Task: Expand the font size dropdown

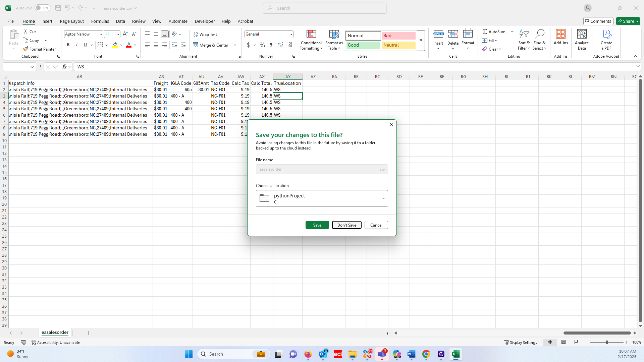Action: [118, 34]
